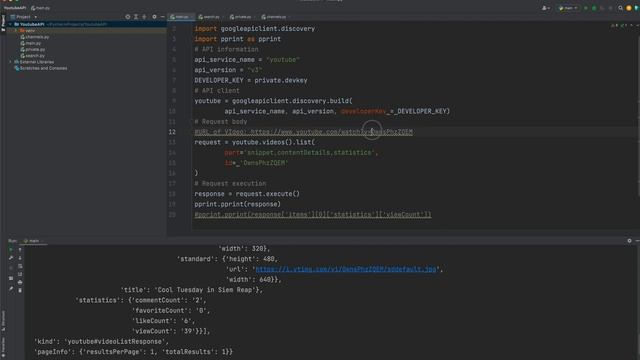Open the i.ytimg.com sddefault.jpg link in output
Viewport: 640px width, 360px height.
coord(346,269)
